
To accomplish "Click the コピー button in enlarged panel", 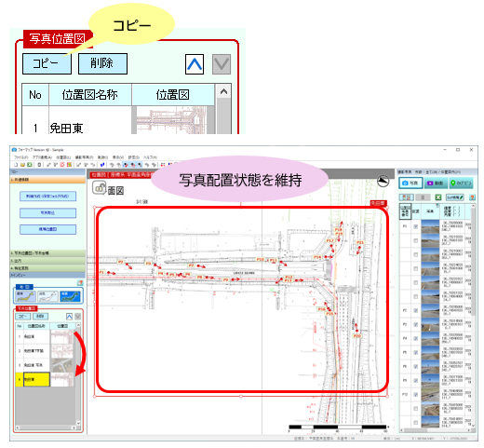I will click(47, 63).
